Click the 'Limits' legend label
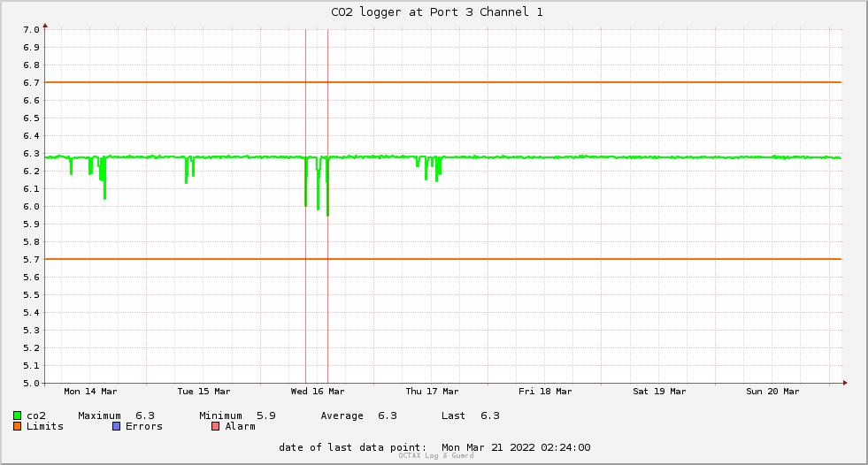This screenshot has width=868, height=465. [45, 426]
